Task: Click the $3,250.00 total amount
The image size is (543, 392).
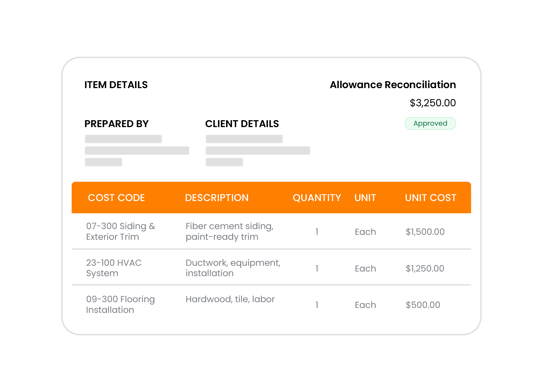Action: tap(432, 103)
